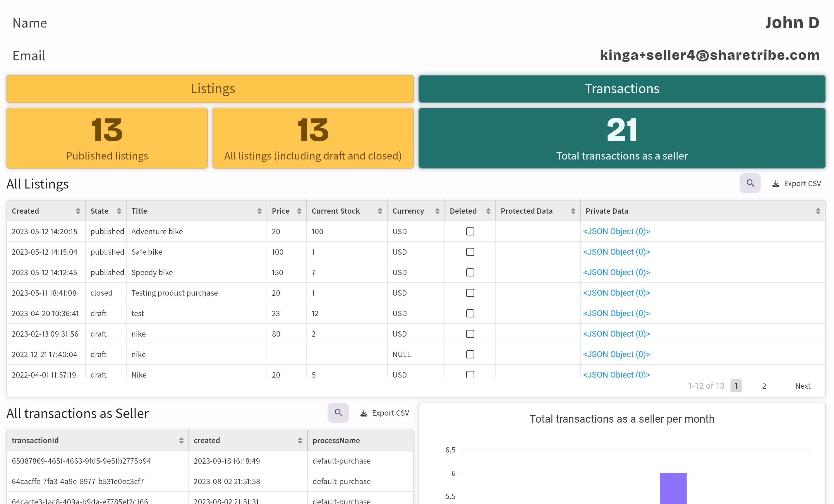Click the name John D
Image resolution: width=834 pixels, height=504 pixels.
click(x=792, y=23)
